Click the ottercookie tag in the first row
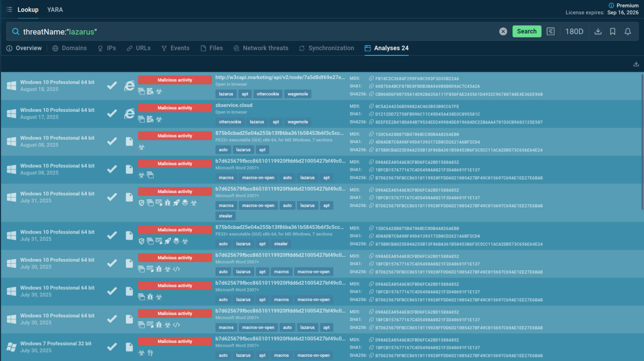 (x=267, y=94)
